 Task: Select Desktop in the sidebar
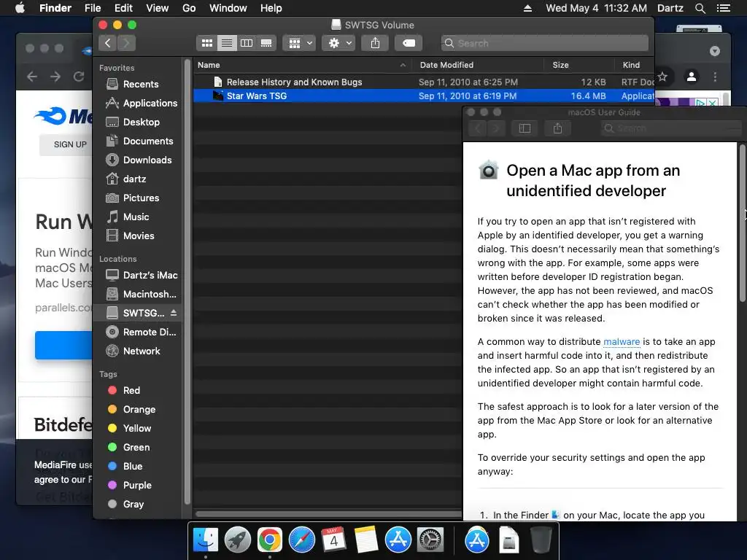point(133,122)
